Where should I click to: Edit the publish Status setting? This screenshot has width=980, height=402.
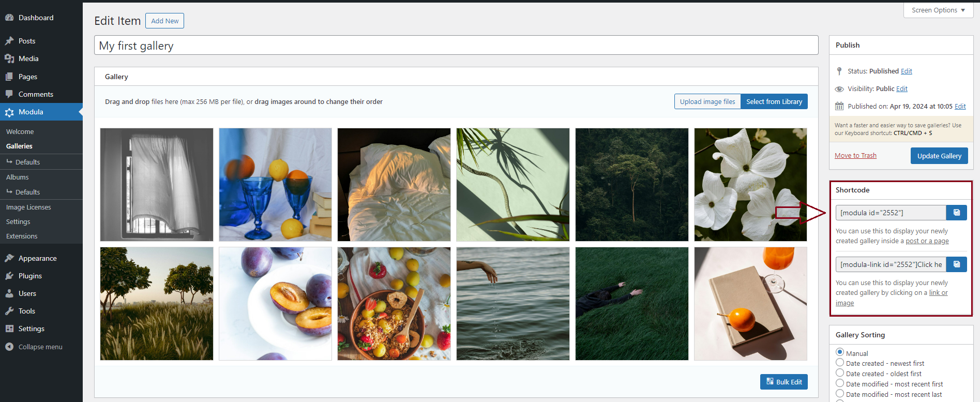pyautogui.click(x=906, y=71)
